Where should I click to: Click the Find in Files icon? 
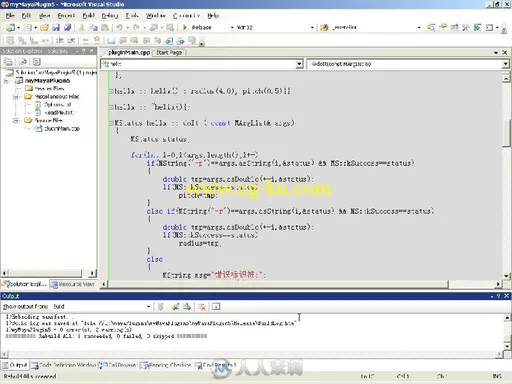pos(324,27)
